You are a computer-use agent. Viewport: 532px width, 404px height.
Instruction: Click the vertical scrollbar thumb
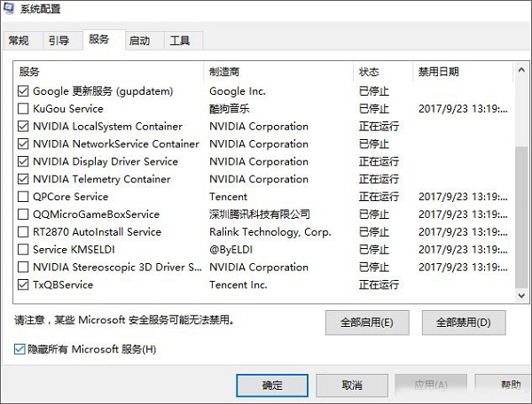click(x=521, y=216)
